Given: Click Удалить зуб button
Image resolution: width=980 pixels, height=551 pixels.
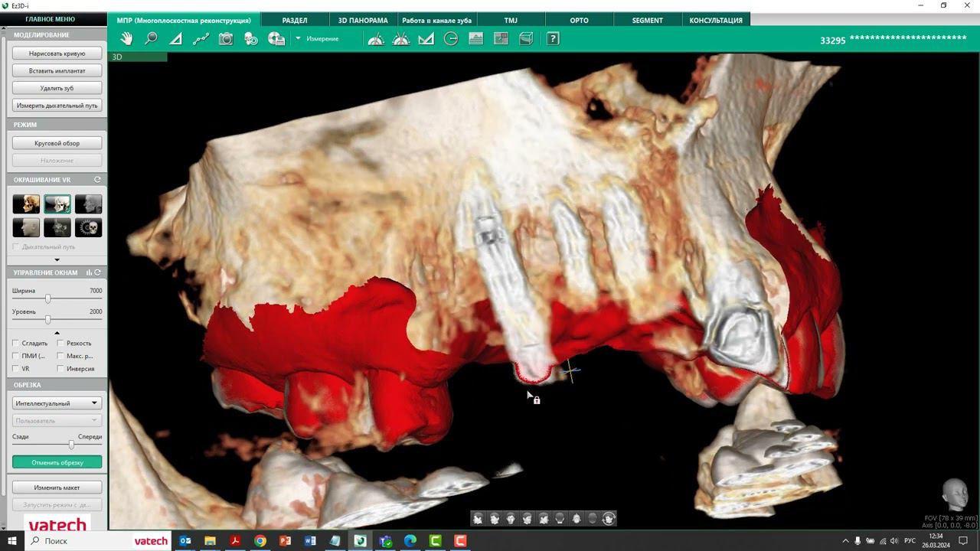Looking at the screenshot, I should 57,89.
